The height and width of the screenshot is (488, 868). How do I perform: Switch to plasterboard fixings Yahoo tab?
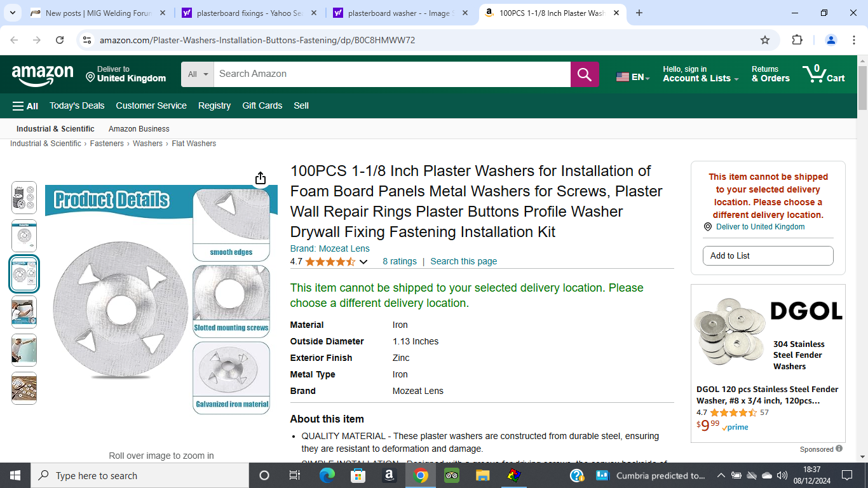point(249,13)
